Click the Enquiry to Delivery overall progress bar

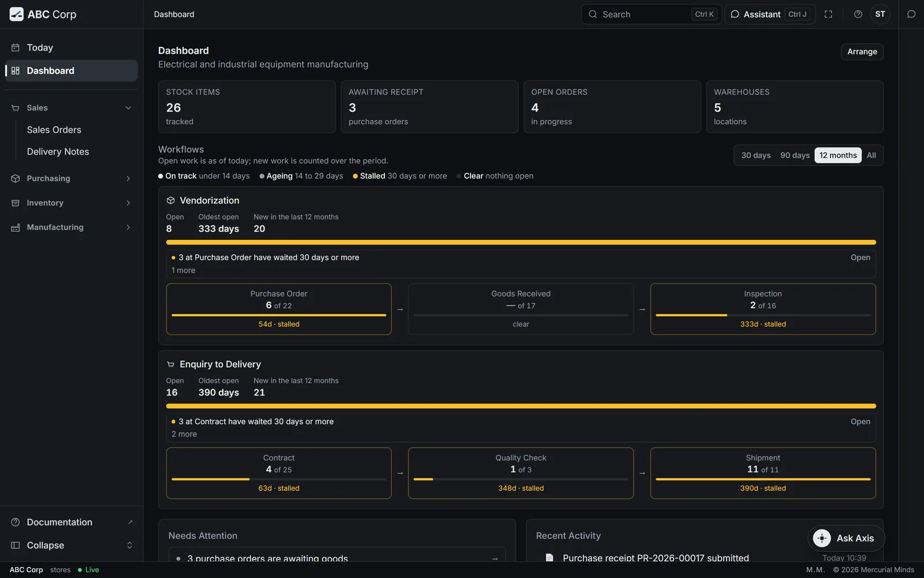click(521, 406)
